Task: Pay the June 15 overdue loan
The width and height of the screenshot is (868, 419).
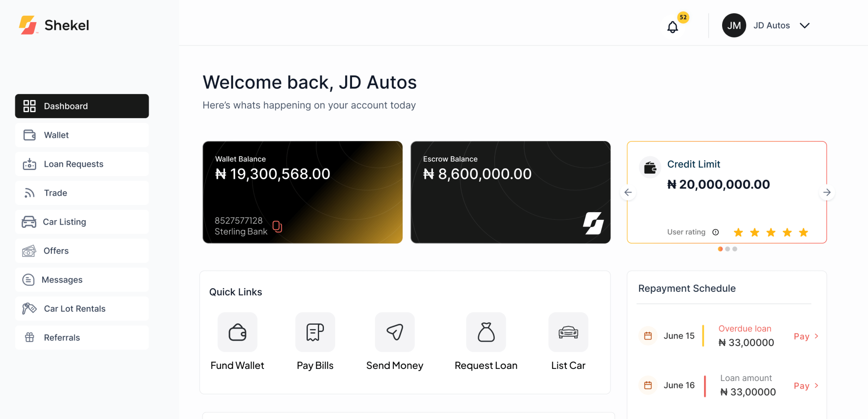Action: tap(806, 336)
